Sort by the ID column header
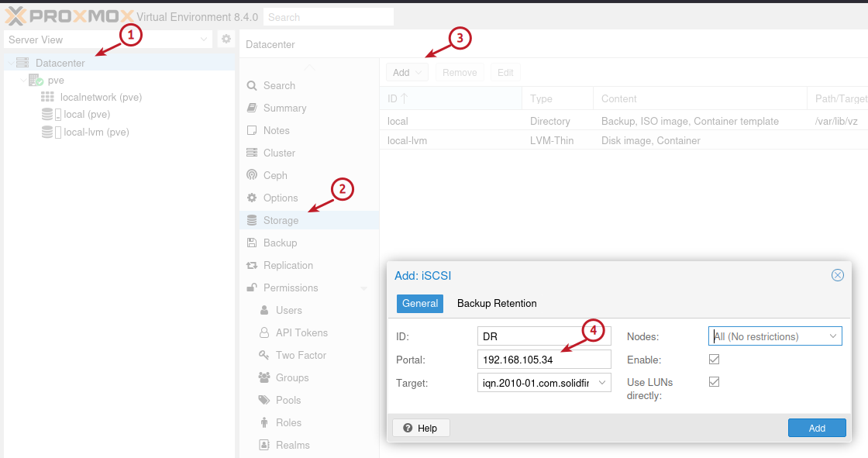The width and height of the screenshot is (868, 458). tap(451, 98)
